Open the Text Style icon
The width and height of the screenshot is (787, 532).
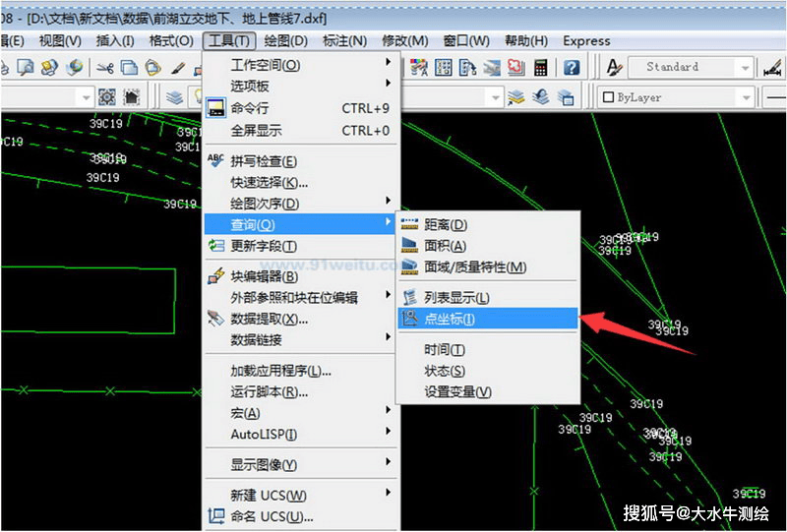613,67
